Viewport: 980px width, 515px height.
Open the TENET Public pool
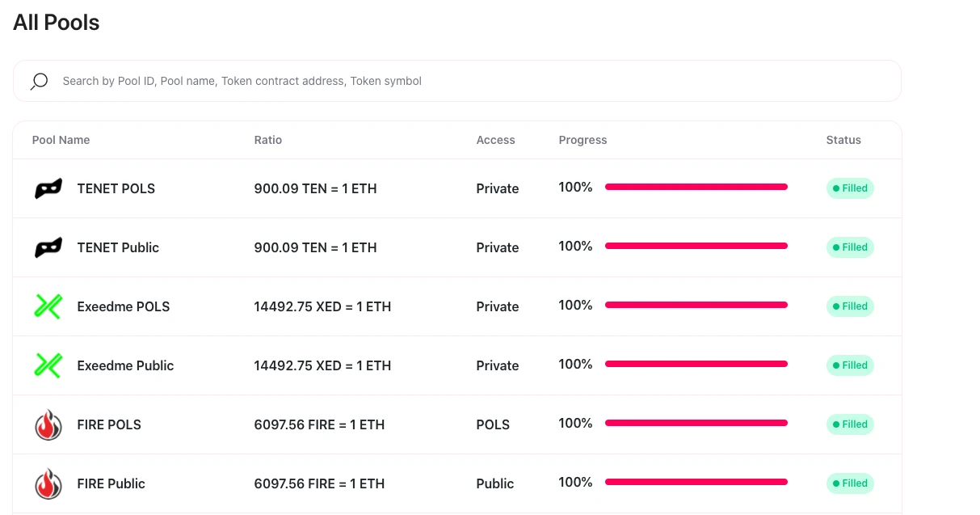(x=118, y=247)
